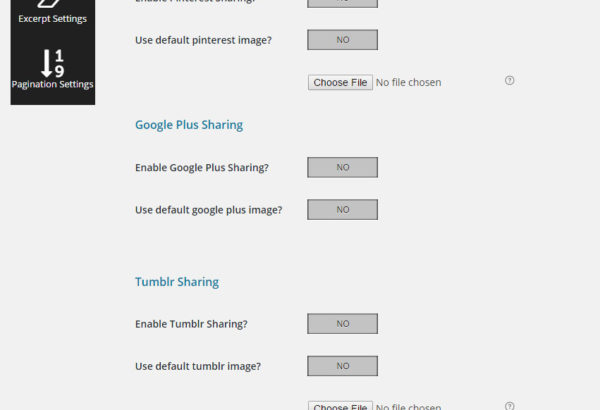600x410 pixels.
Task: Open the Excerpt Settings text label
Action: coord(52,19)
